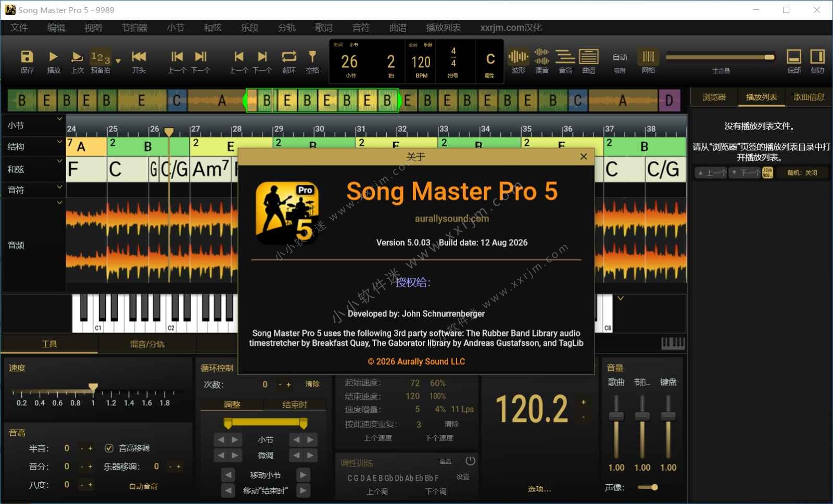Toggle 随机: 关闭 shuffle button
Viewport: 833px width, 504px height.
[x=802, y=172]
